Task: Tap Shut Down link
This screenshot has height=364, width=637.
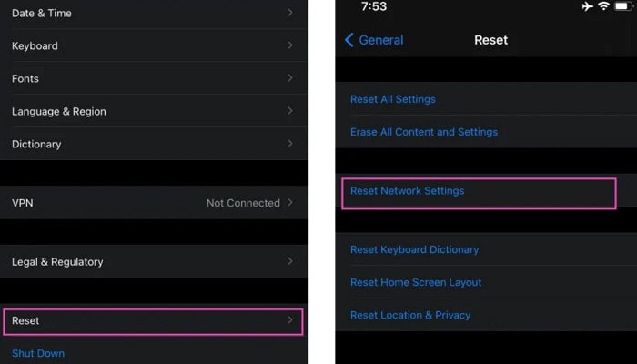Action: click(x=38, y=353)
